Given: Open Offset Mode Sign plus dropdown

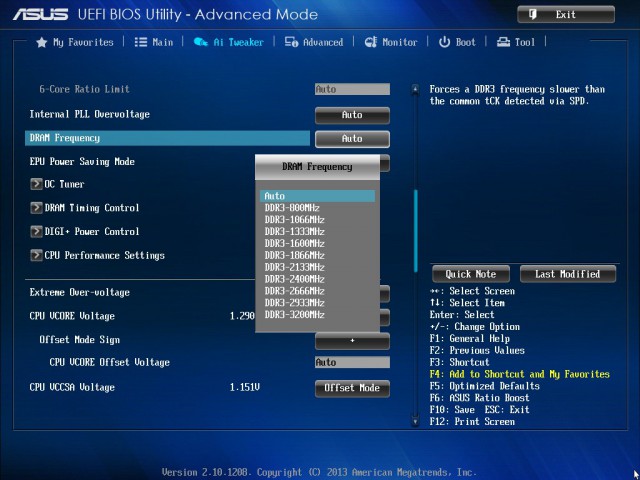Looking at the screenshot, I should coord(352,341).
